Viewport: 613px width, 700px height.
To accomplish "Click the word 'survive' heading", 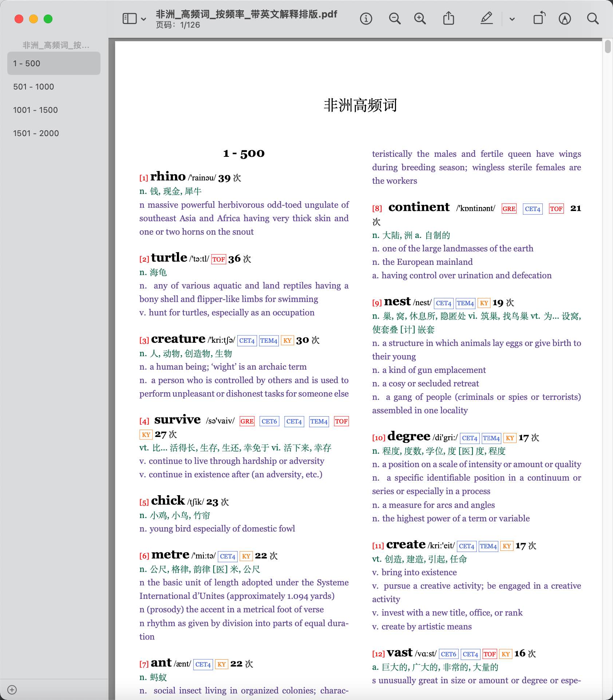I will pyautogui.click(x=177, y=419).
